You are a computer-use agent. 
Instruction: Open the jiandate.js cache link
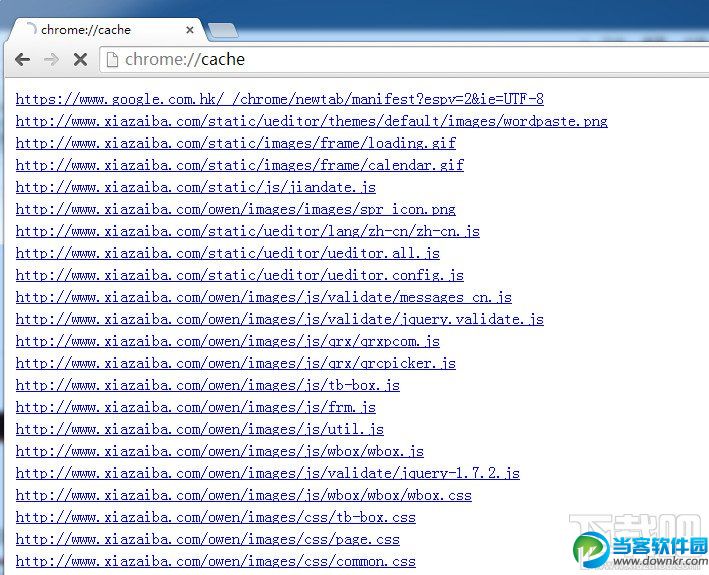click(x=196, y=187)
